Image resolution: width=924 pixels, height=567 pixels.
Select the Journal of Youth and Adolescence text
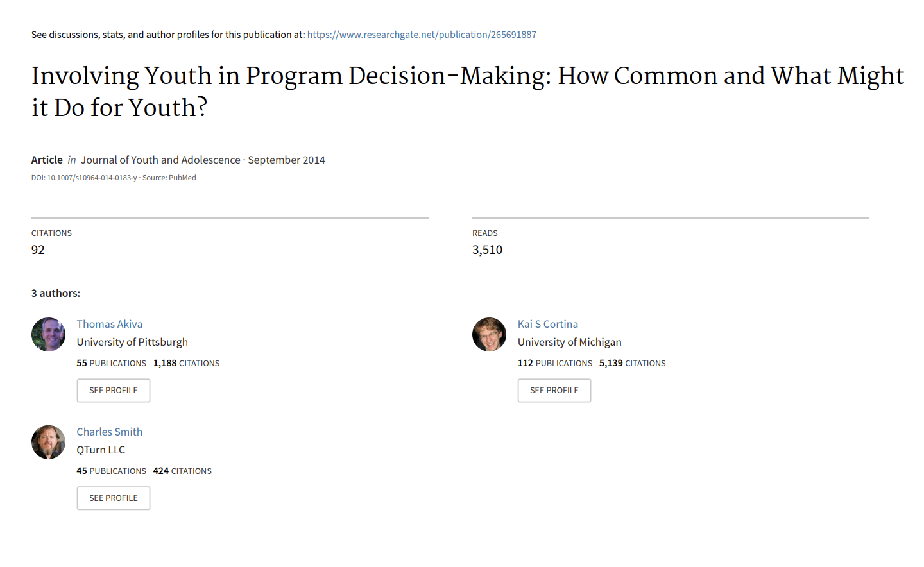point(160,160)
